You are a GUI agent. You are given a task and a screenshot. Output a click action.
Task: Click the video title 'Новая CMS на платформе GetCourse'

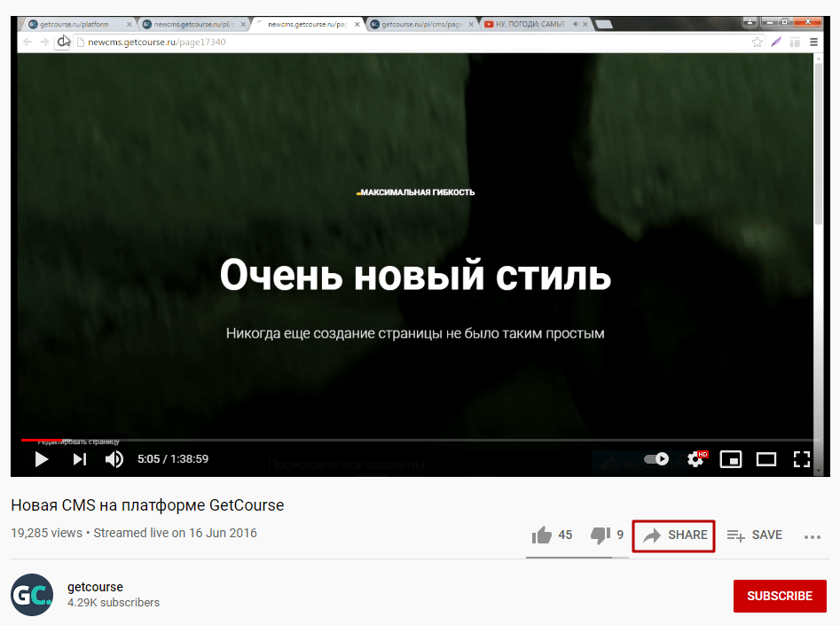point(147,505)
